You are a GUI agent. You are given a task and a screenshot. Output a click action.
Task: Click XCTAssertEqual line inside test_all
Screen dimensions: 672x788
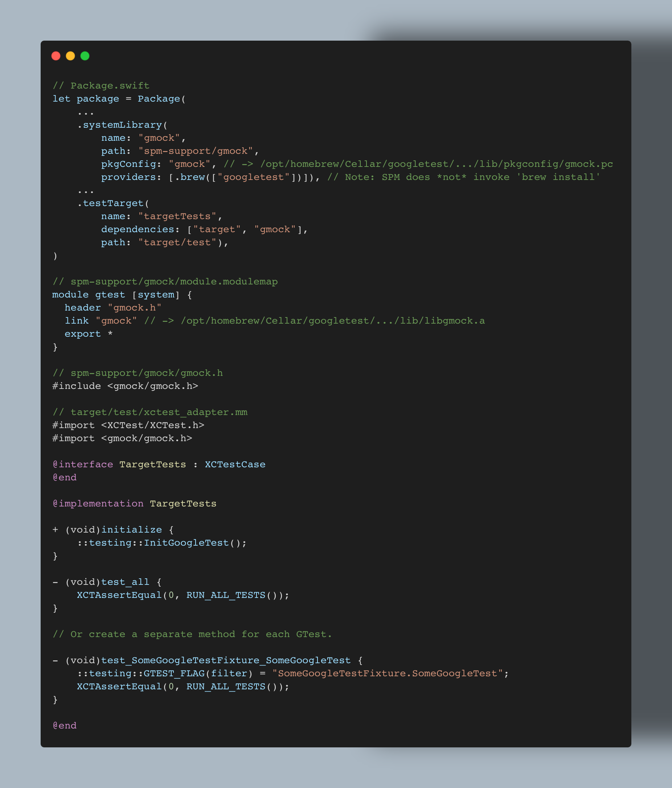pos(183,595)
